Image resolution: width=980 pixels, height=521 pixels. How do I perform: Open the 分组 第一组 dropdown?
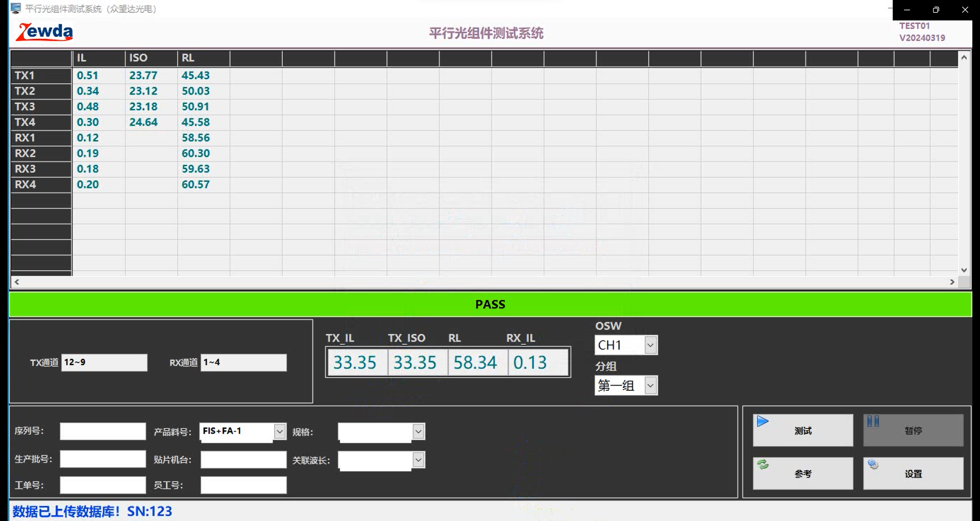point(650,385)
